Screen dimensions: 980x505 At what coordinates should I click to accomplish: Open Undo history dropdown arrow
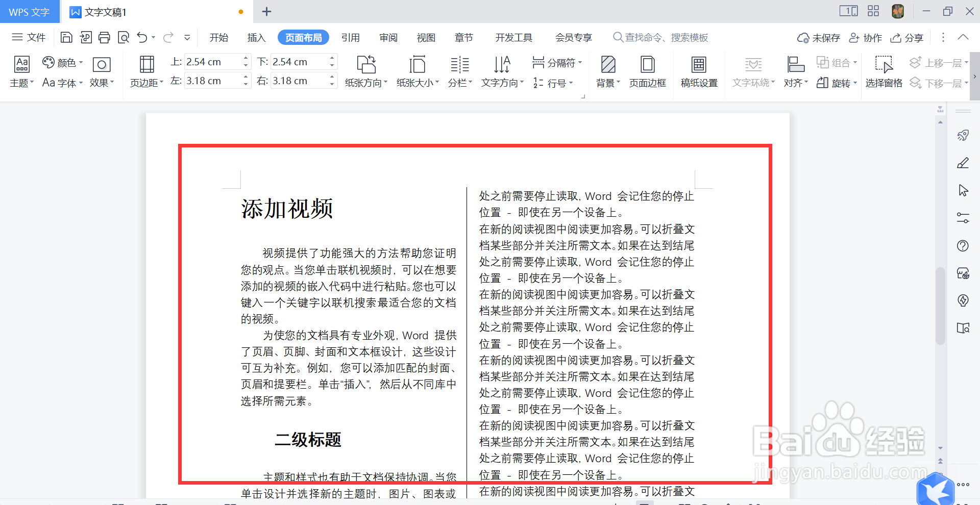[x=153, y=37]
